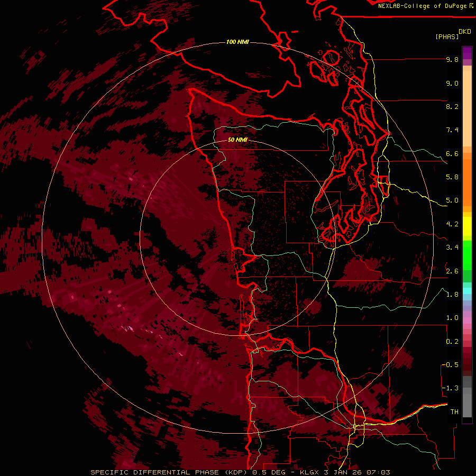This screenshot has width=476, height=476.
Task: Pick the cyan segment beside 1.8
Action: (x=467, y=291)
